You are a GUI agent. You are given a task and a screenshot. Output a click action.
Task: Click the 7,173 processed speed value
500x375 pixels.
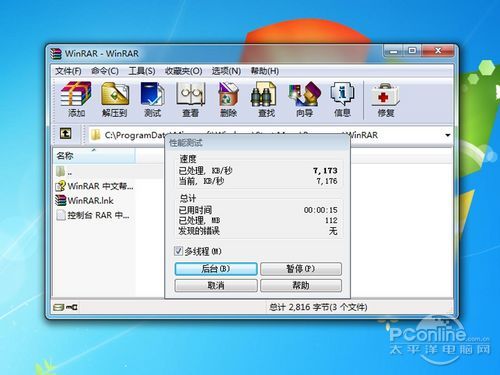click(x=325, y=171)
